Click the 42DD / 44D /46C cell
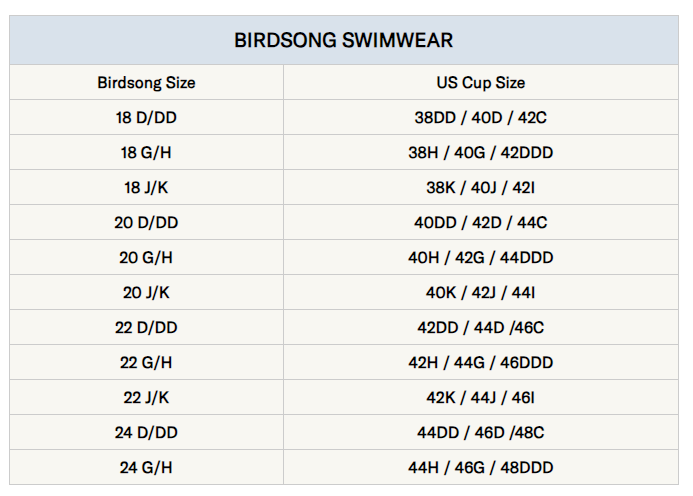693x496 pixels. (x=481, y=327)
